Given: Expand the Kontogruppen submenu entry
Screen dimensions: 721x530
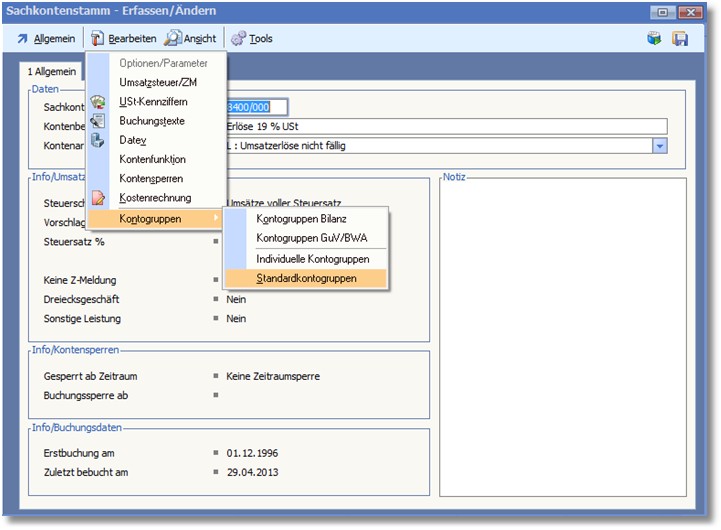Looking at the screenshot, I should (x=156, y=218).
